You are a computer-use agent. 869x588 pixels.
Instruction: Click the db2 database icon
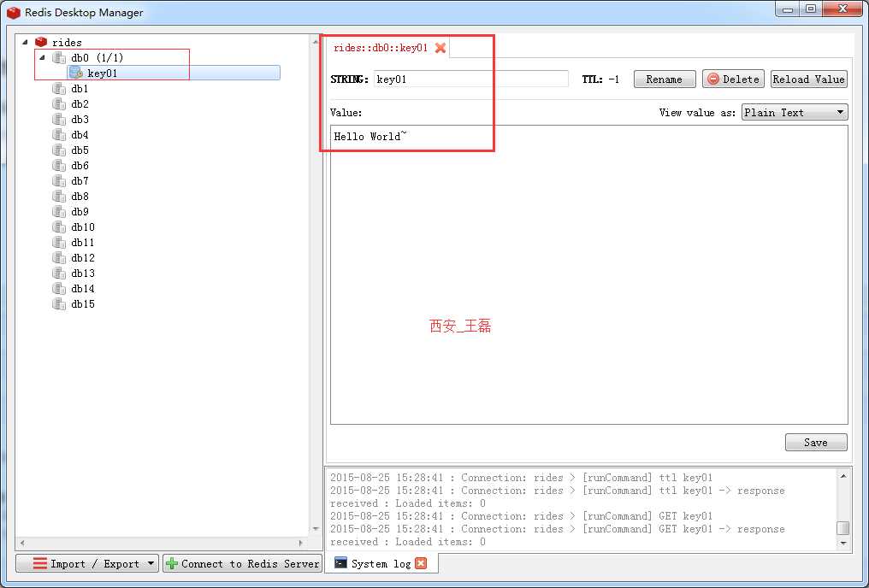tap(59, 104)
